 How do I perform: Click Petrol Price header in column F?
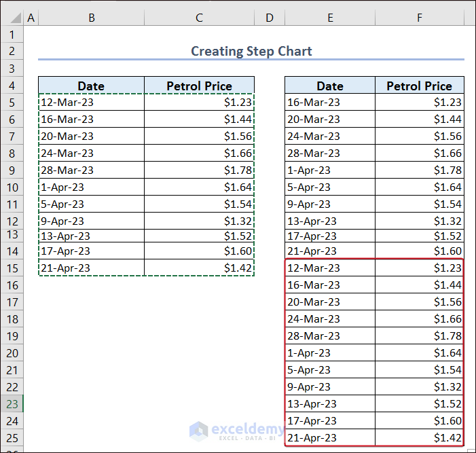click(419, 86)
